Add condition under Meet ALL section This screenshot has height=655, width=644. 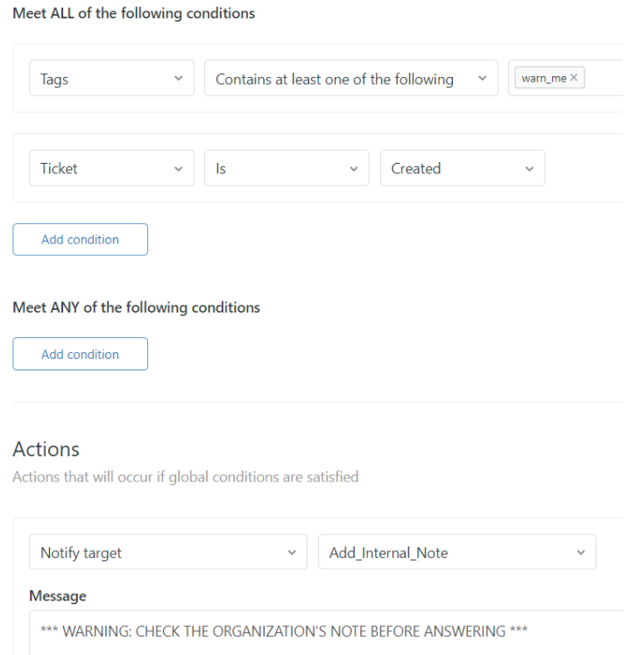click(80, 239)
